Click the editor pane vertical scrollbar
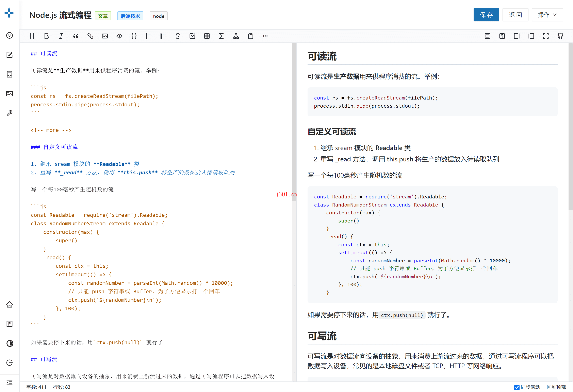Viewport: 573px width, 392px height. [x=294, y=122]
